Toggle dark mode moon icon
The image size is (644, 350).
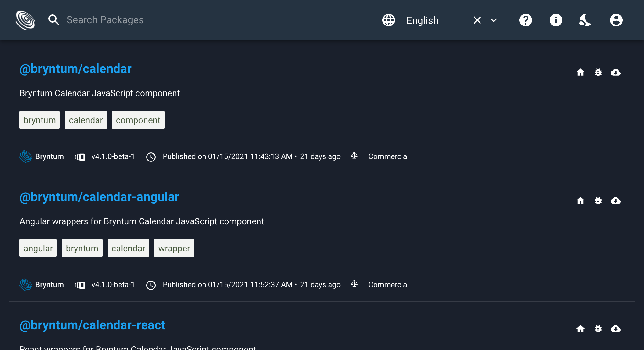point(586,20)
